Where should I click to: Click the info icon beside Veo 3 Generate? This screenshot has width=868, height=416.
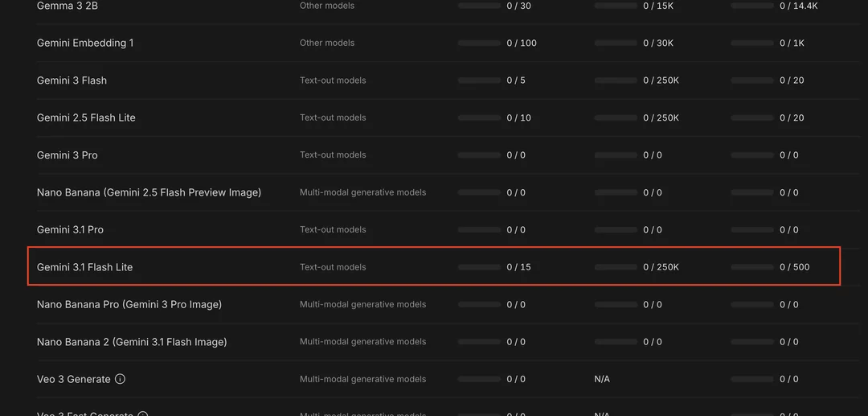click(121, 379)
